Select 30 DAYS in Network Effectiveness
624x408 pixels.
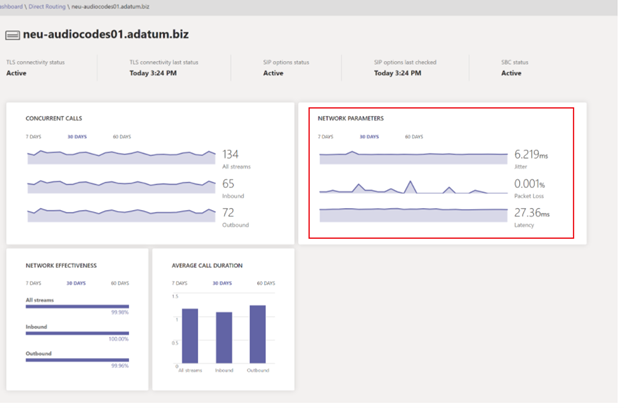(76, 283)
